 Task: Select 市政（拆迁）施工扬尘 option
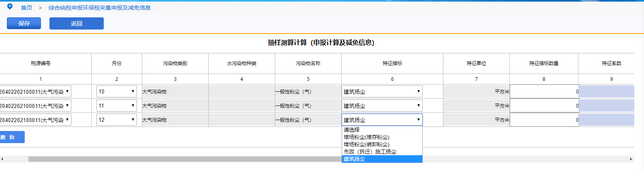[370, 152]
